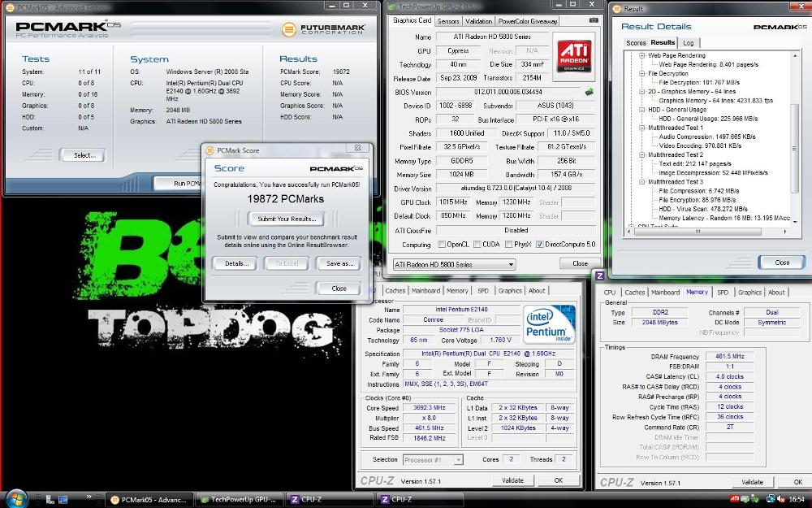Click the Intel Pentium logo in CPU-Z
The height and width of the screenshot is (508, 812).
(548, 326)
